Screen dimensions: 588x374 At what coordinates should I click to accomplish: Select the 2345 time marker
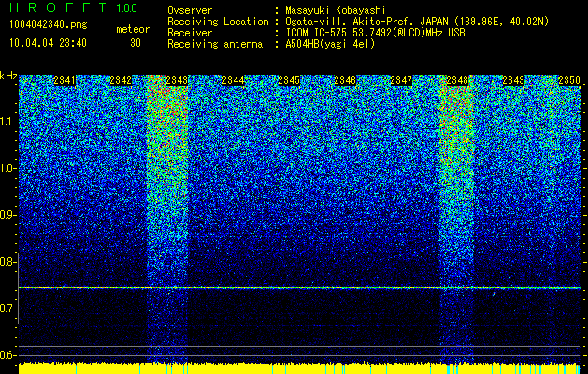tap(289, 80)
